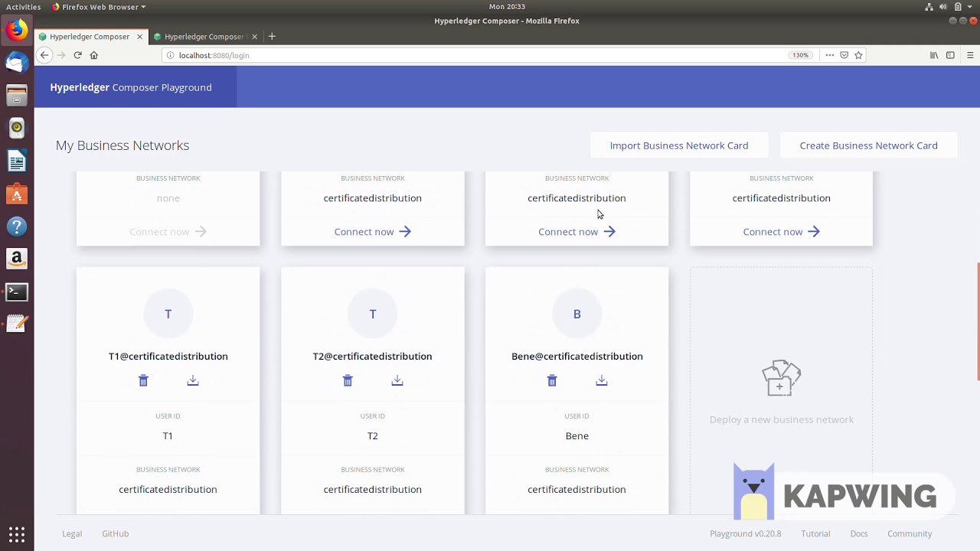Viewport: 980px width, 551px height.
Task: Select the first Hyperledger Composer tab
Action: (x=90, y=36)
